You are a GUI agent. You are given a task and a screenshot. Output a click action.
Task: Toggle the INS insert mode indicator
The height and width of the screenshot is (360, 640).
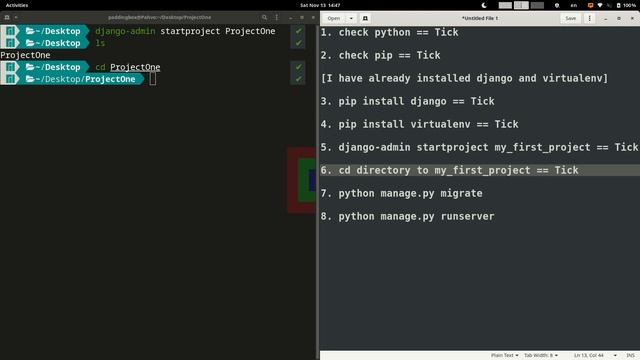[630, 356]
